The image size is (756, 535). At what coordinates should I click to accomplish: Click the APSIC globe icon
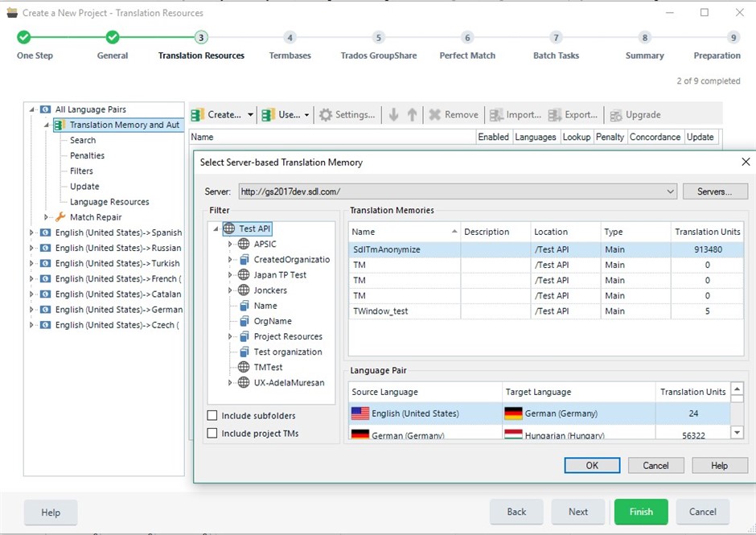[x=244, y=244]
